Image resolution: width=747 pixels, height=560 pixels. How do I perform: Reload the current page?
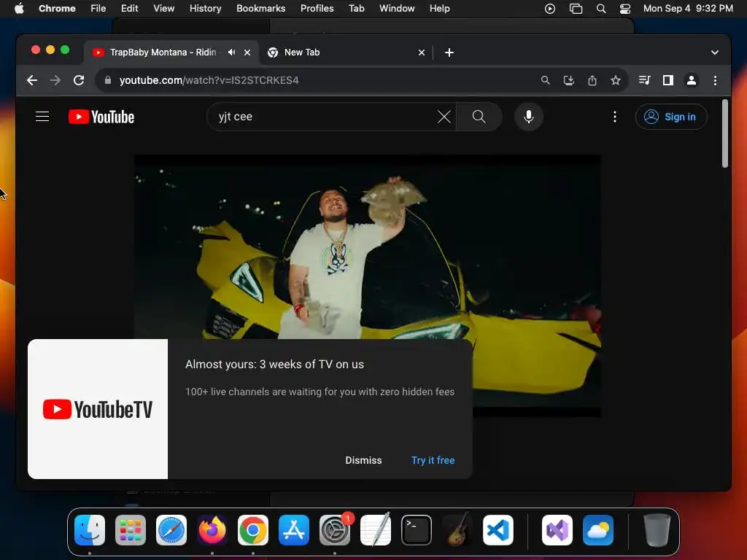pos(79,80)
